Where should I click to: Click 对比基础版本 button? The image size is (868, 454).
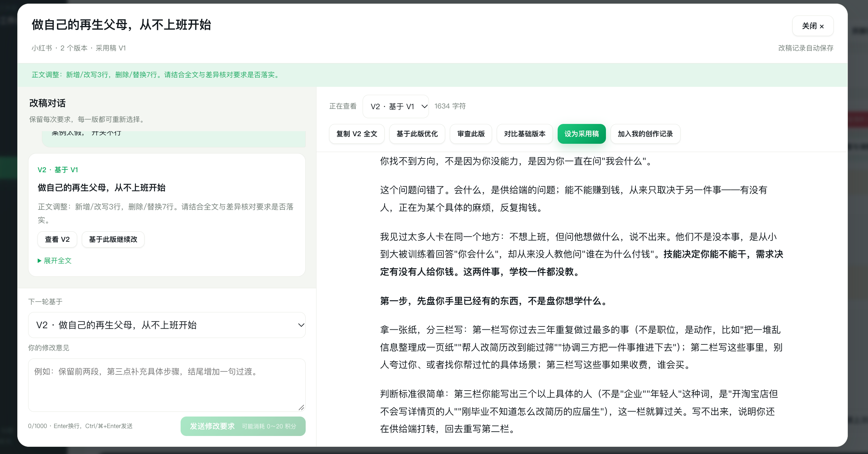[524, 134]
